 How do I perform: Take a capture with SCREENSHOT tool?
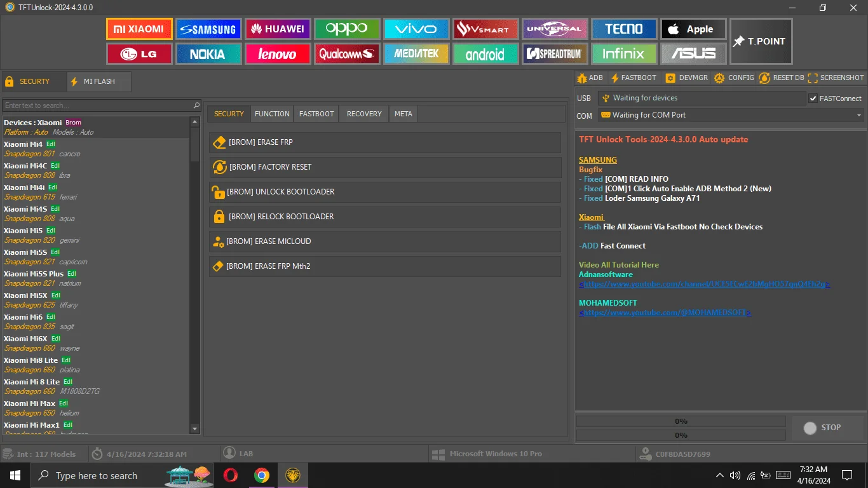click(x=836, y=78)
